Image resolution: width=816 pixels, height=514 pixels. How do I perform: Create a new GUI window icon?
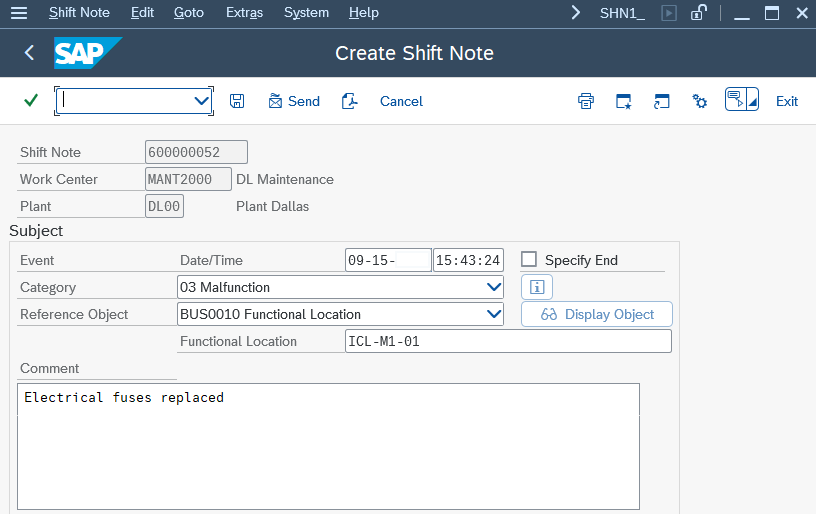pyautogui.click(x=623, y=101)
